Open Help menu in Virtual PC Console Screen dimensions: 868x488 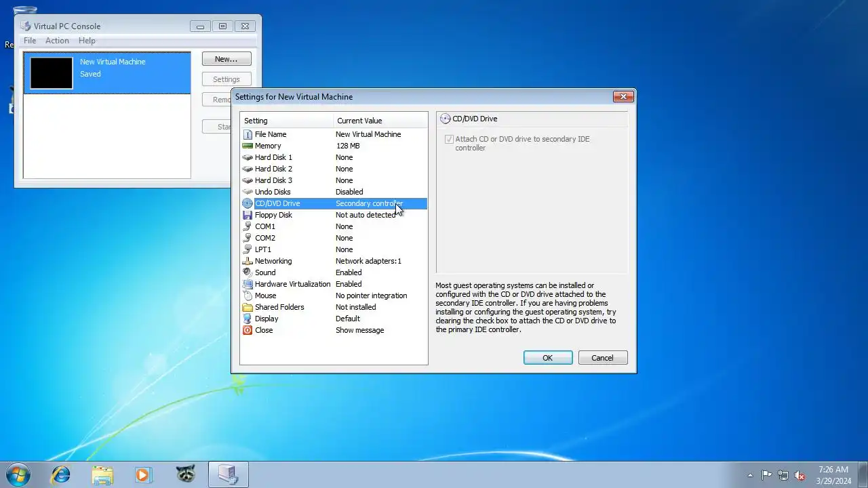[x=87, y=41]
